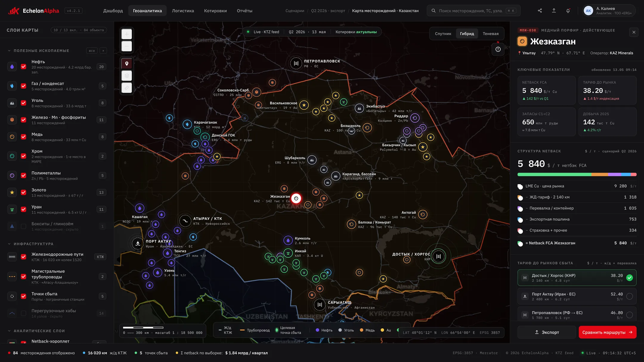The height and width of the screenshot is (362, 644).
Task: Select the Достык / Хоргос (КНР) route card
Action: click(x=577, y=278)
